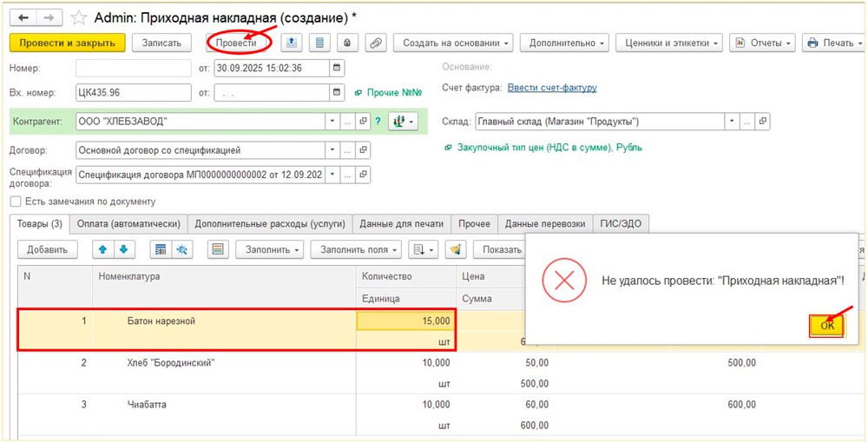
Task: Open the 'Создать на основании' dropdown menu
Action: tap(452, 43)
